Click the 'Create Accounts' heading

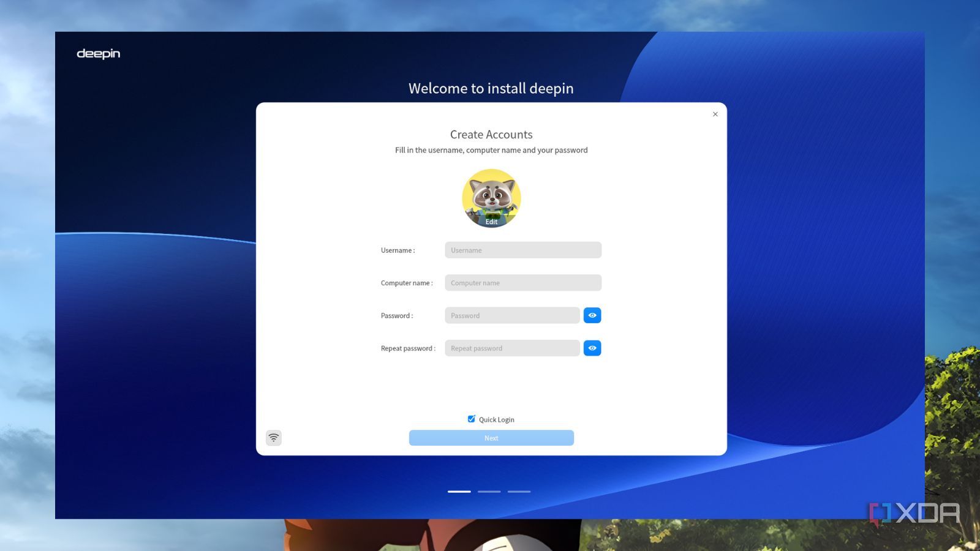[x=491, y=135]
